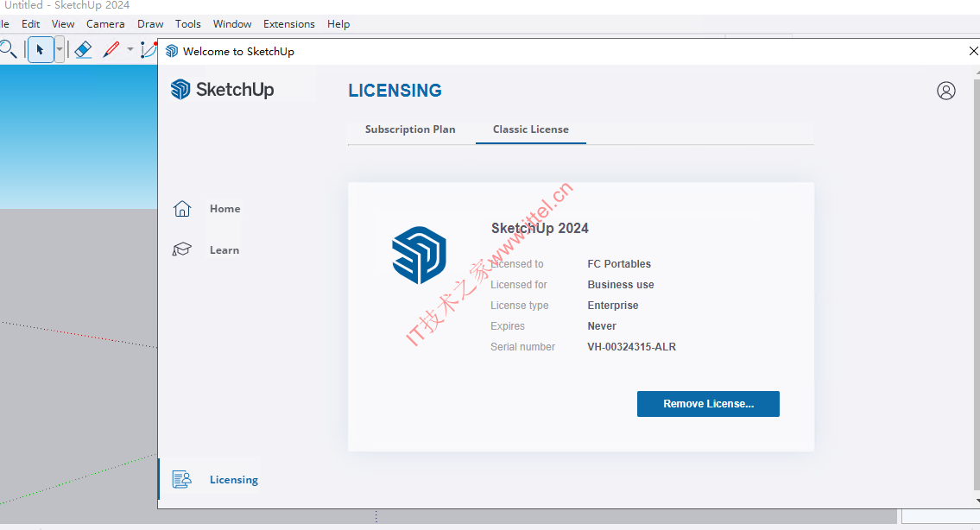This screenshot has height=530, width=980.
Task: Click the SketchUp logo in welcome sidebar
Action: pyautogui.click(x=223, y=90)
